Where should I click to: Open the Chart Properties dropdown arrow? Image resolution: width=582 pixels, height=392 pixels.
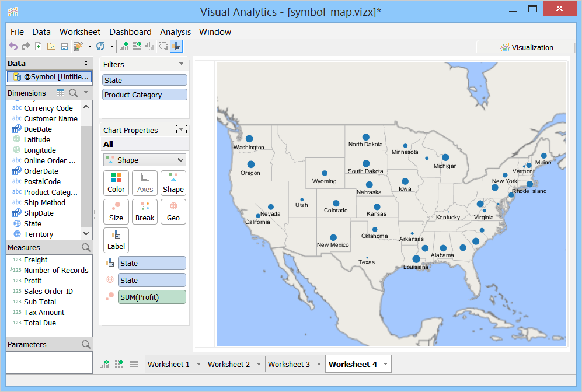[x=181, y=130]
